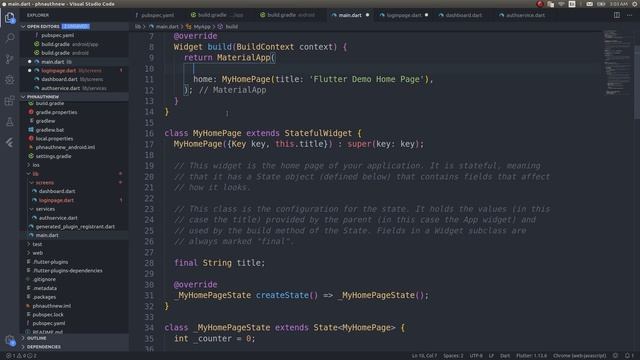The image size is (640, 360).
Task: Click the editor vertical scrollbar
Action: tap(636, 82)
